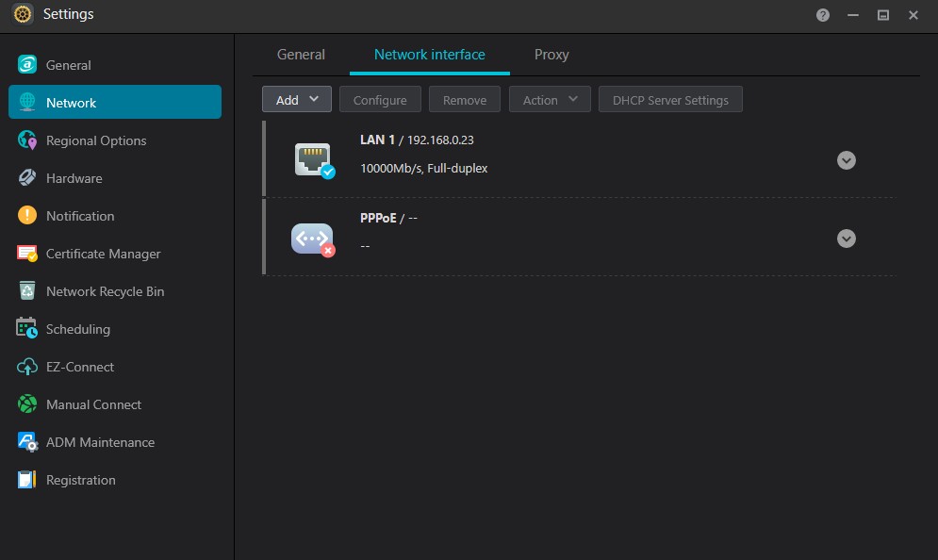Open EZ-Connect settings

tap(115, 366)
